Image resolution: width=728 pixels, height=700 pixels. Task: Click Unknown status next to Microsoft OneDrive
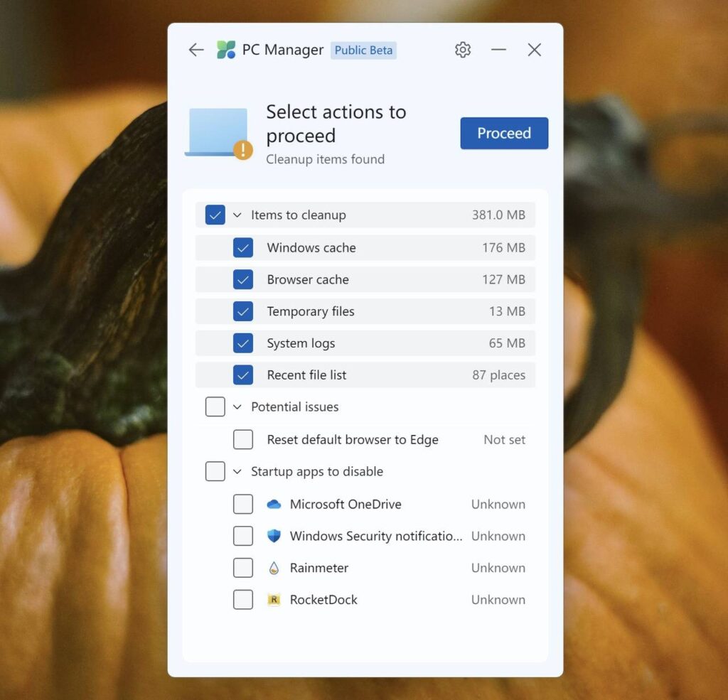498,504
